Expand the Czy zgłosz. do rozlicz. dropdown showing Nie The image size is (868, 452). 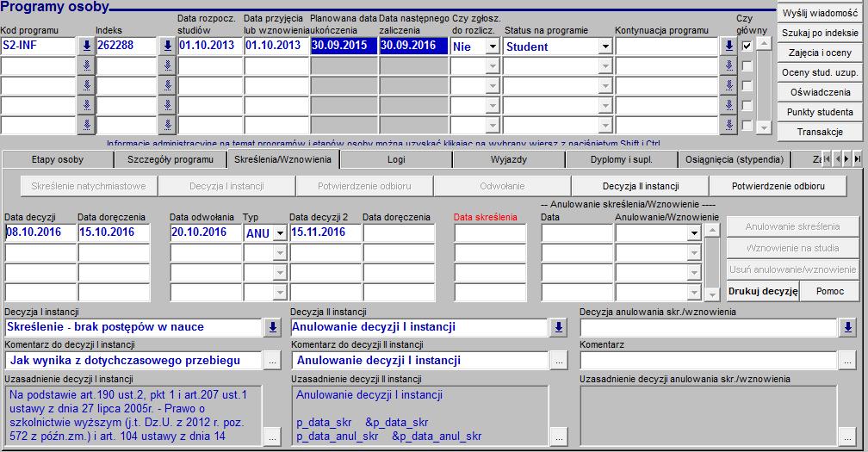click(493, 46)
